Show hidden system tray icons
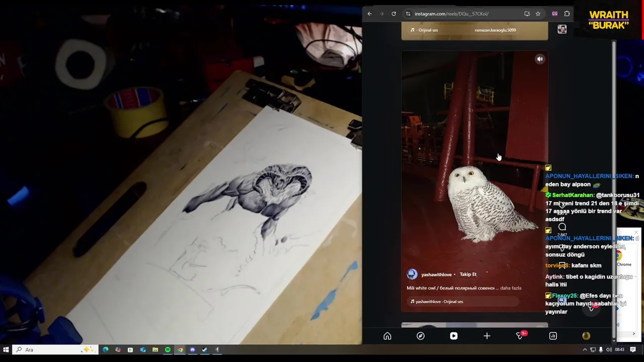This screenshot has width=644, height=362. [x=585, y=349]
